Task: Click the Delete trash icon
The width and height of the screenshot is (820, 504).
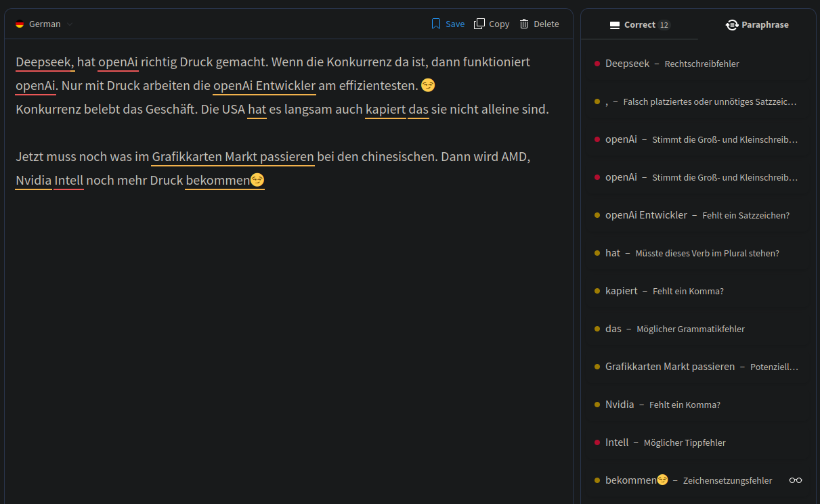Action: (524, 24)
